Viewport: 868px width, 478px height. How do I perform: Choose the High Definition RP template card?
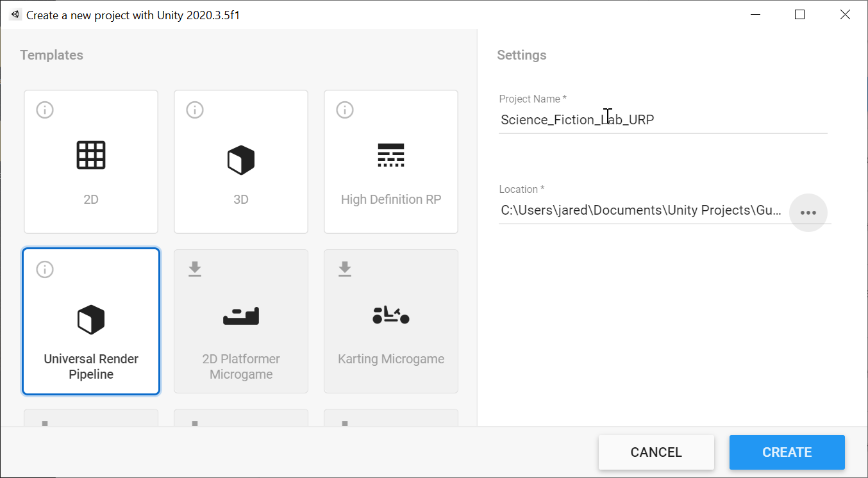point(391,161)
